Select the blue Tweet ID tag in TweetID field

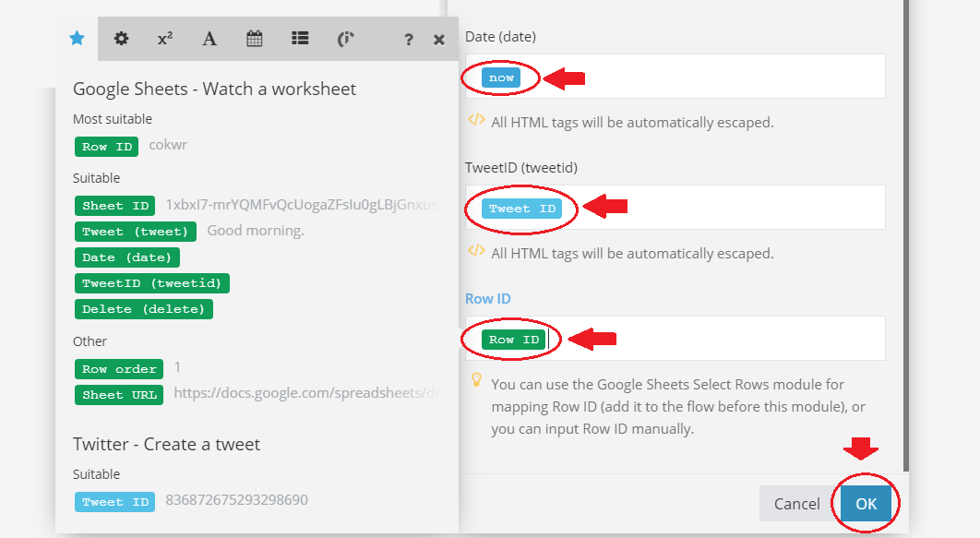[x=522, y=208]
